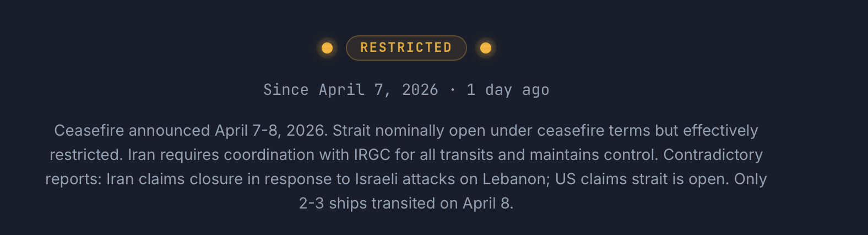Click the words "for all transits"
This screenshot has height=235, width=868.
tap(444, 155)
